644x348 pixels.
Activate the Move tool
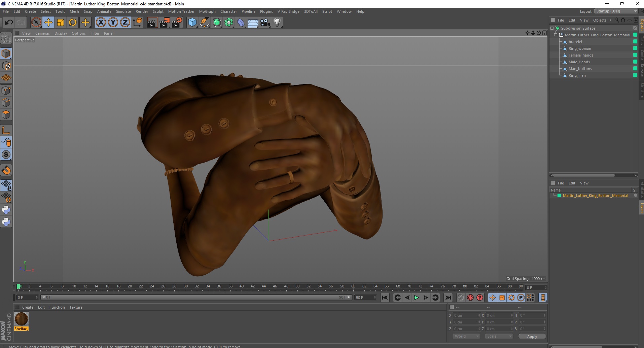(x=48, y=23)
